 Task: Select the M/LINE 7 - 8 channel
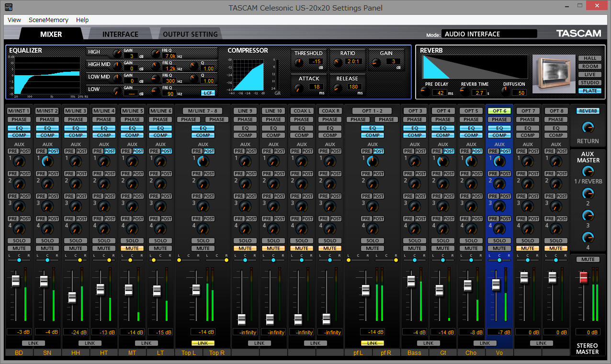203,111
